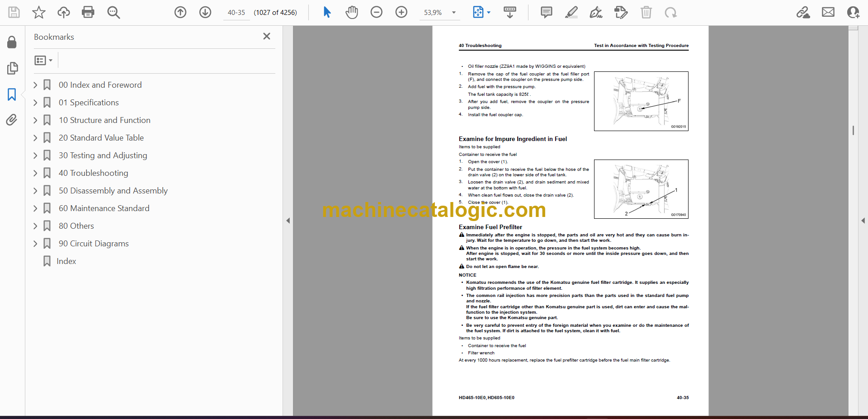The width and height of the screenshot is (868, 419).
Task: Open the Index bookmark
Action: point(66,261)
